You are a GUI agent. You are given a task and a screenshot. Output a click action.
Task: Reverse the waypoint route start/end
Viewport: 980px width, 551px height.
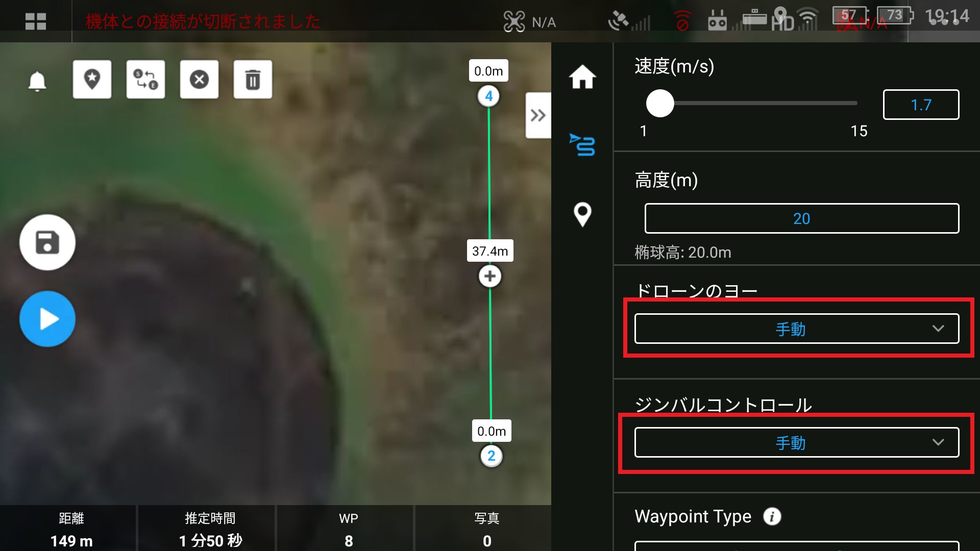click(x=145, y=80)
